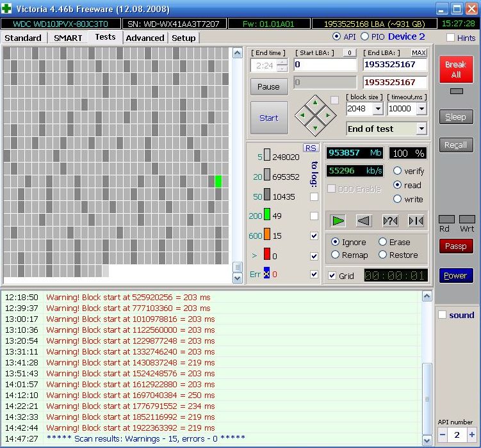Switch to the Standard tab
Viewport: 481px width, 448px height.
[23, 38]
